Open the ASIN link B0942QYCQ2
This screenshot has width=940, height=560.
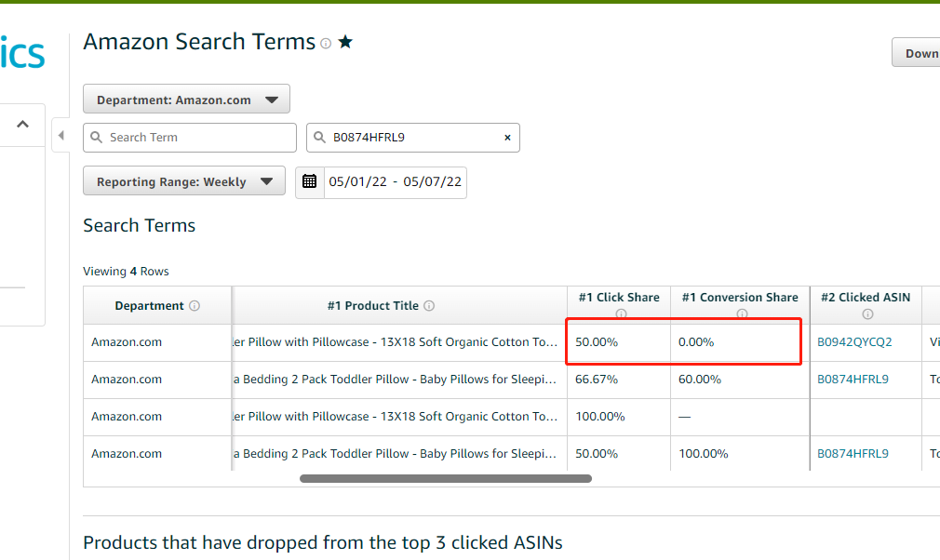click(x=854, y=342)
